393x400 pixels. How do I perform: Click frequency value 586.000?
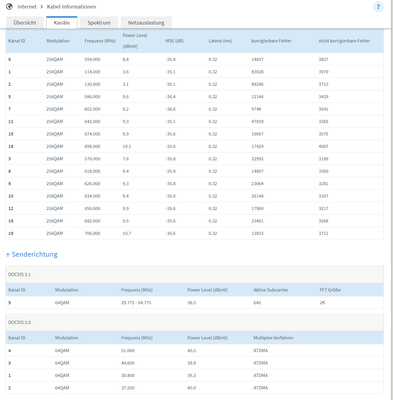pyautogui.click(x=92, y=97)
